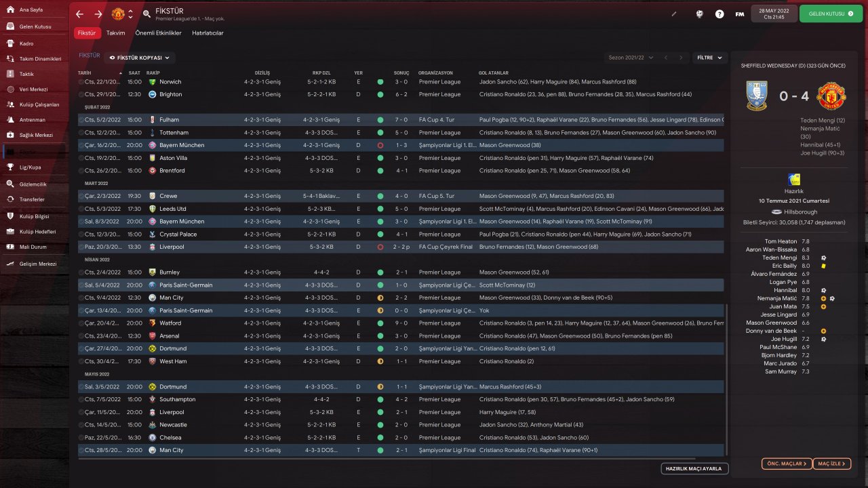Image resolution: width=868 pixels, height=488 pixels.
Task: Open Lig/Kupa trophy icon
Action: tap(11, 167)
